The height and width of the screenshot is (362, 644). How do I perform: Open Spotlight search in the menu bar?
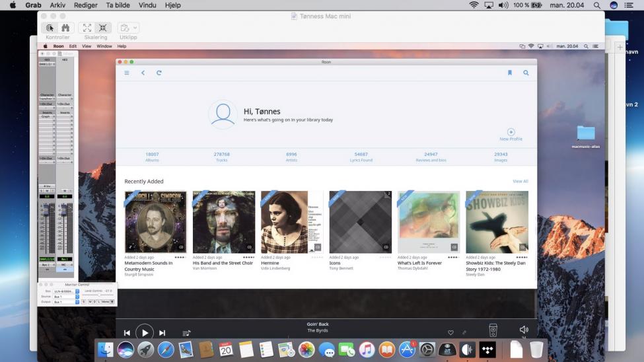pyautogui.click(x=596, y=5)
